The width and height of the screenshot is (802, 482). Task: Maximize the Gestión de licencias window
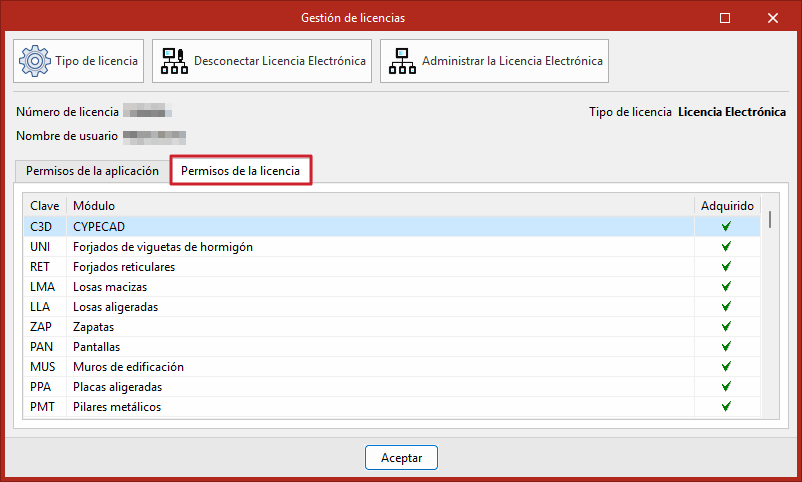725,18
